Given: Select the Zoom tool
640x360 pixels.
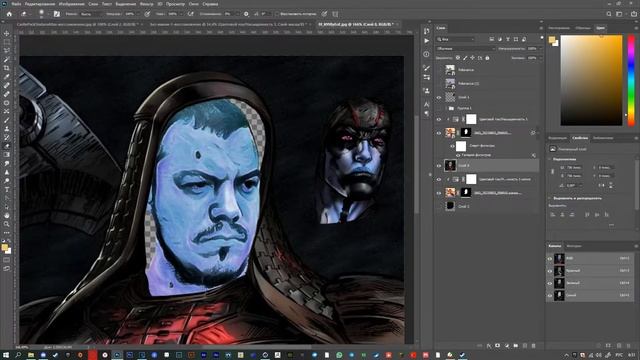Looking at the screenshot, I should 7,224.
